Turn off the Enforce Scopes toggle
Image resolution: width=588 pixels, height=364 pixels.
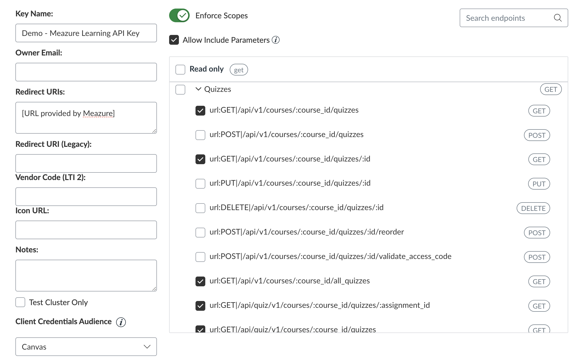pos(179,16)
